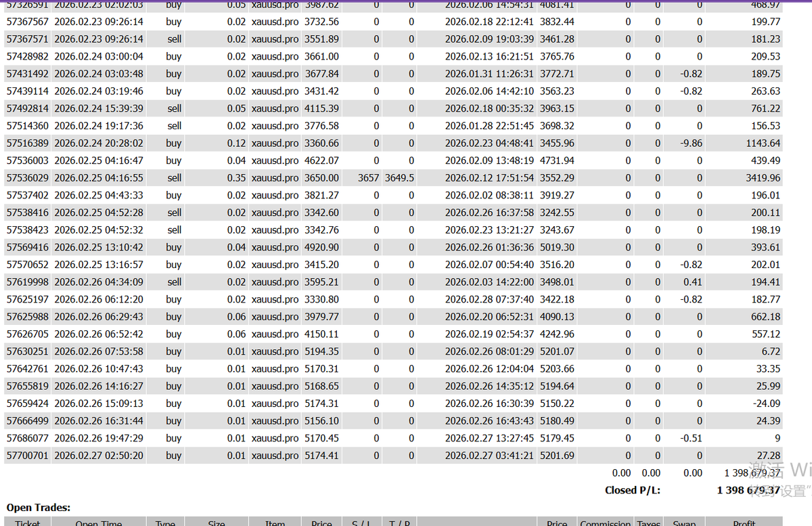
Task: Select ticket 57492814
Action: (27, 108)
